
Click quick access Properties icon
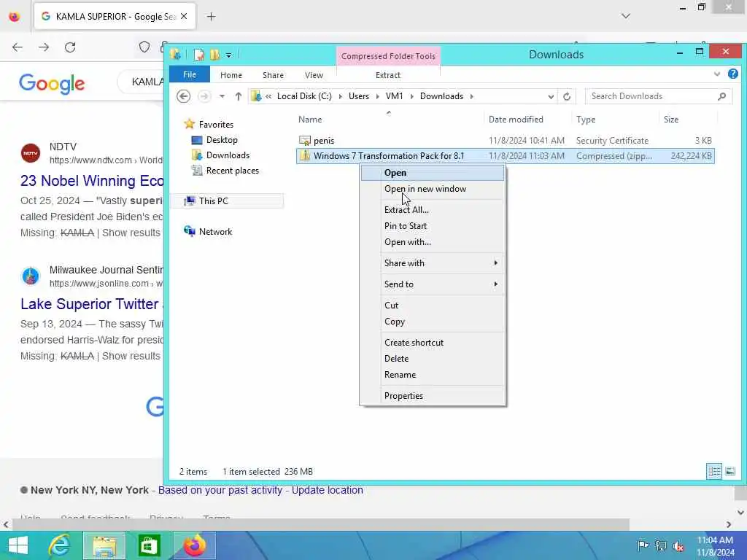(198, 55)
